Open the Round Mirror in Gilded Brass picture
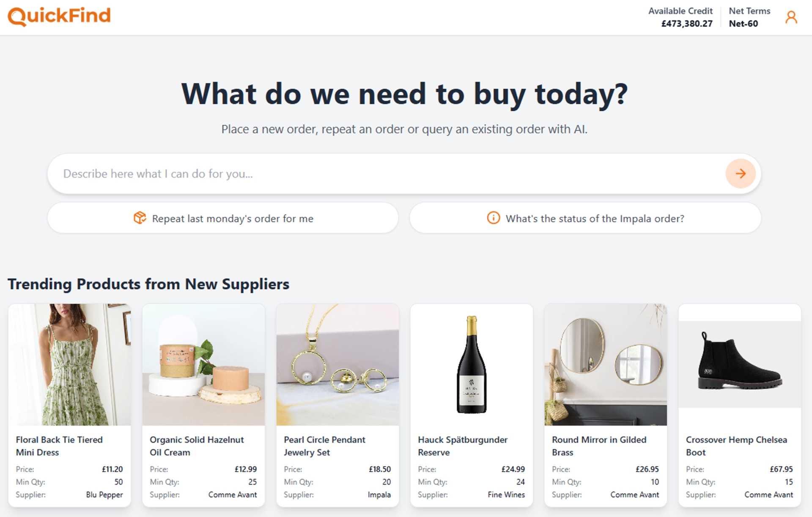 coord(605,364)
